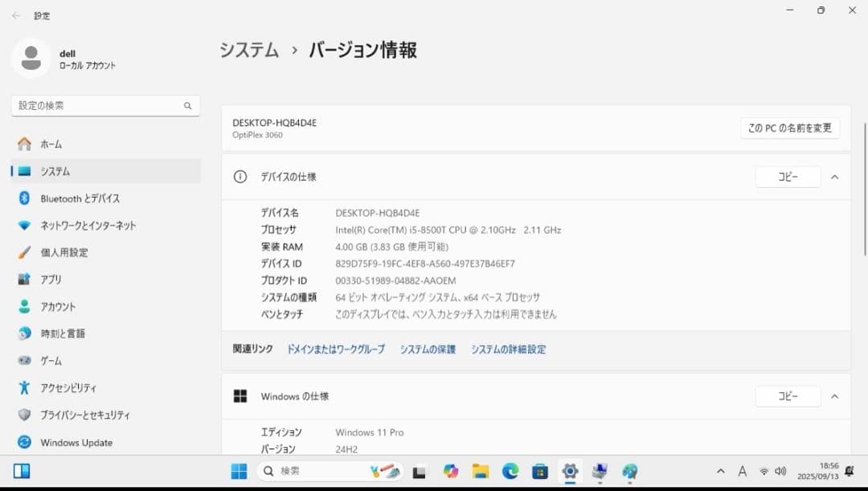Launch Microsoft Edge from the taskbar
The image size is (868, 491).
pos(510,471)
